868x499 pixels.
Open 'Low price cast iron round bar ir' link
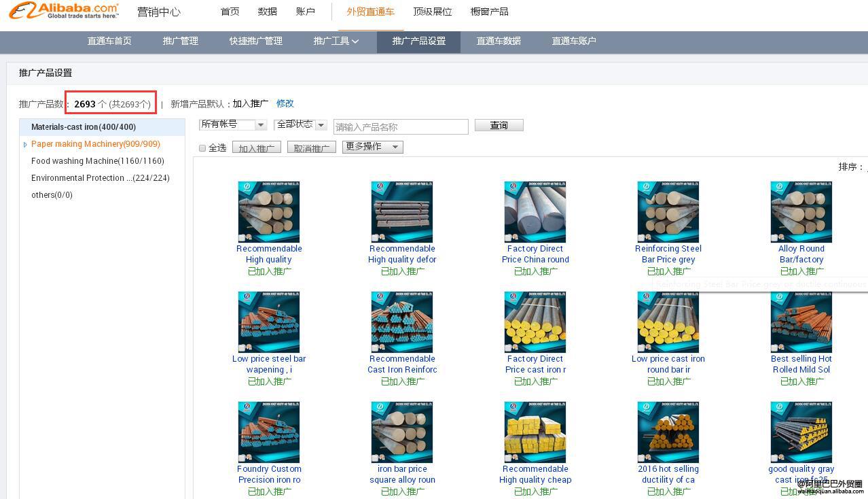(668, 364)
